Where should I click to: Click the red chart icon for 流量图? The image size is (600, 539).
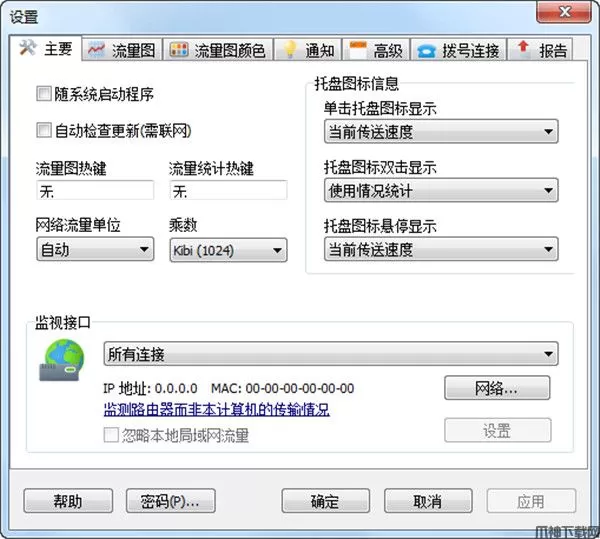coord(96,50)
